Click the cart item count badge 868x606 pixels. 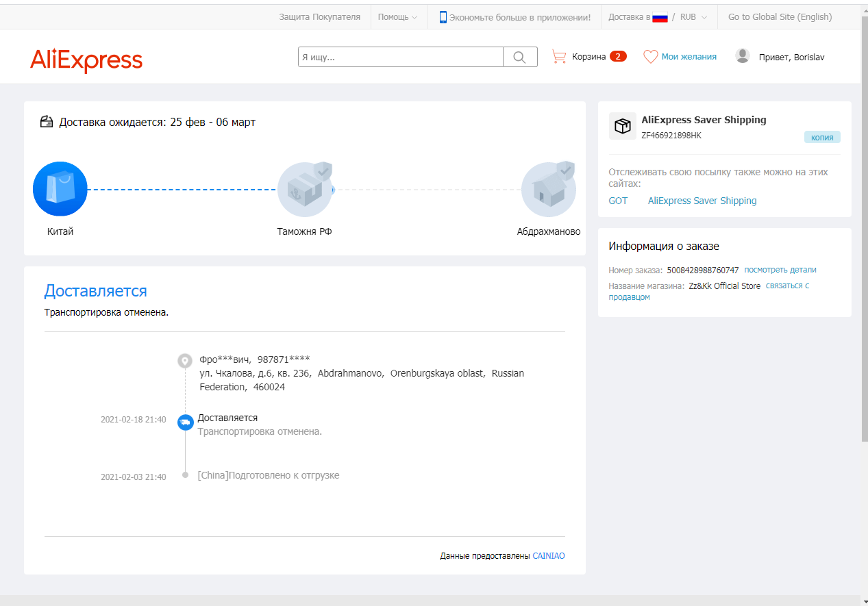tap(618, 56)
